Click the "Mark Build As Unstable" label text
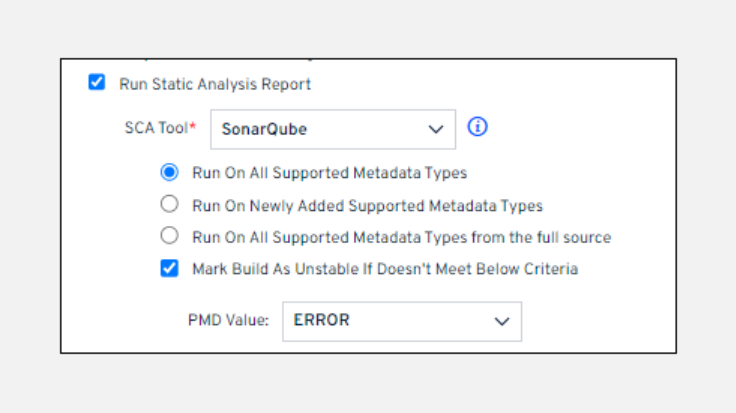The image size is (736, 413). pyautogui.click(x=385, y=269)
